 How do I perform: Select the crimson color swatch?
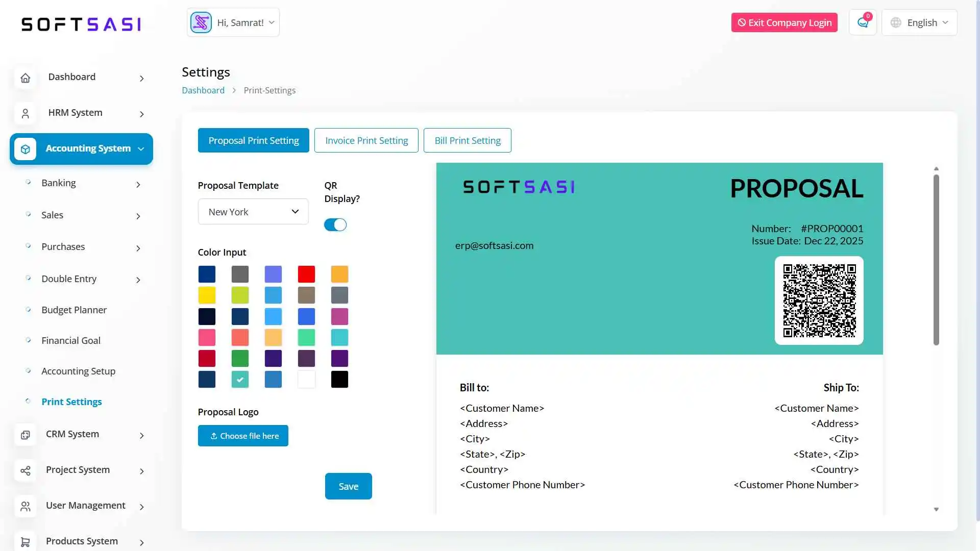click(x=207, y=359)
